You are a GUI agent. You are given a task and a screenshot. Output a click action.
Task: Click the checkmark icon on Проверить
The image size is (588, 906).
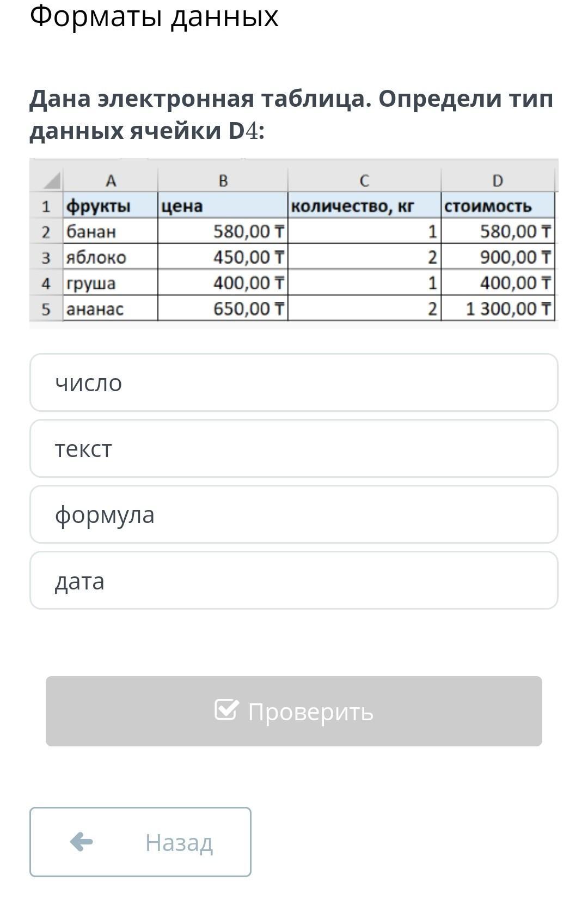[x=226, y=709]
